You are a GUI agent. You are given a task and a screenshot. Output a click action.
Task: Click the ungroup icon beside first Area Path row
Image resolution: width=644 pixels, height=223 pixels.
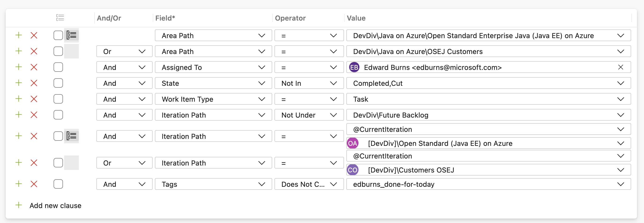coord(72,36)
